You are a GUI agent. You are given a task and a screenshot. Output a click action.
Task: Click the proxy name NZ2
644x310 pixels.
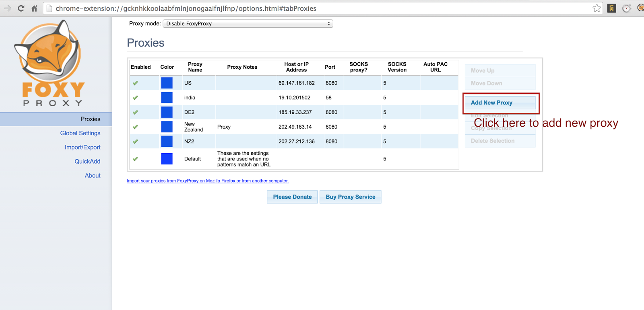(x=189, y=142)
